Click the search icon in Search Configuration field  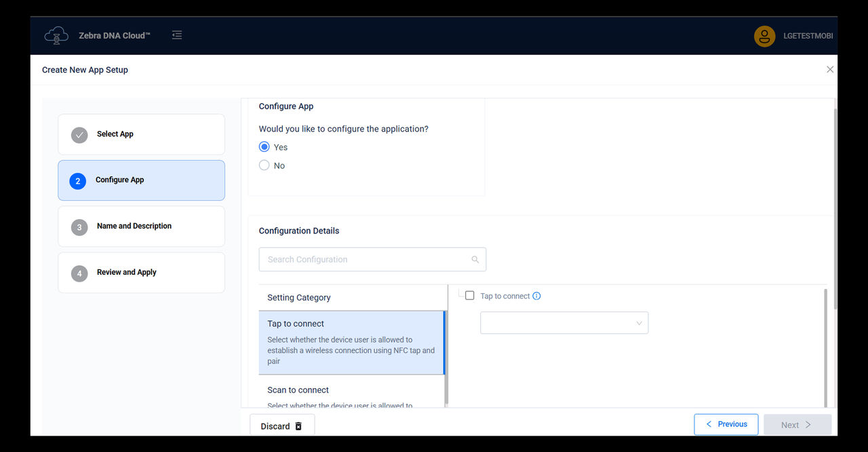[475, 259]
